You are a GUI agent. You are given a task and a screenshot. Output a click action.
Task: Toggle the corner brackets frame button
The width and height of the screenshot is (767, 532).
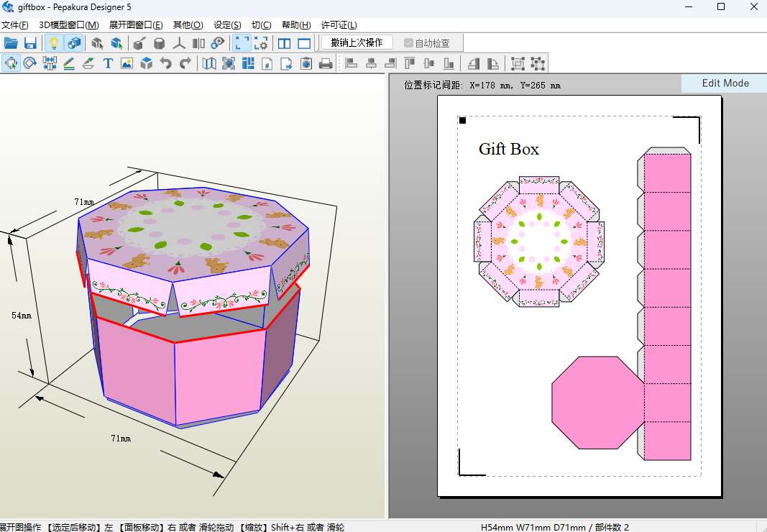click(x=242, y=43)
